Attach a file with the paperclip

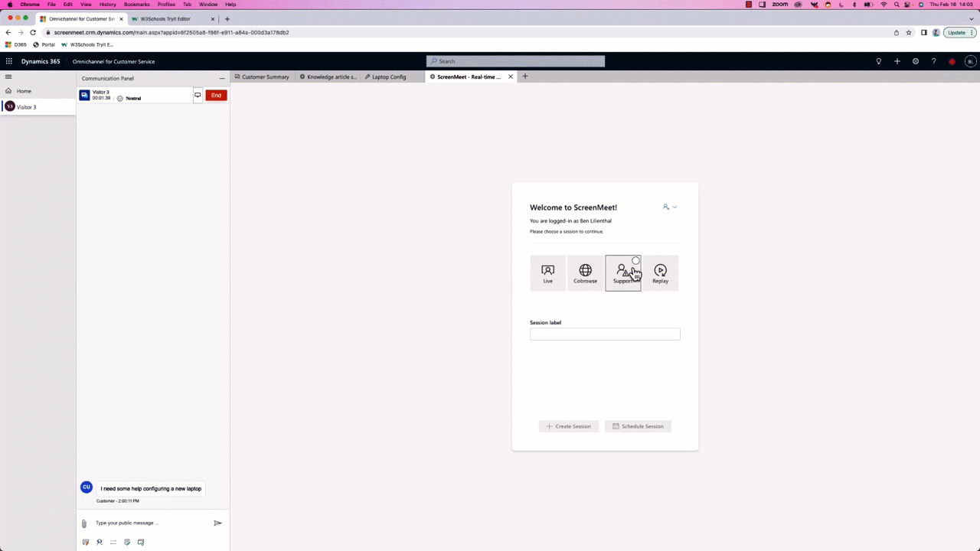84,523
